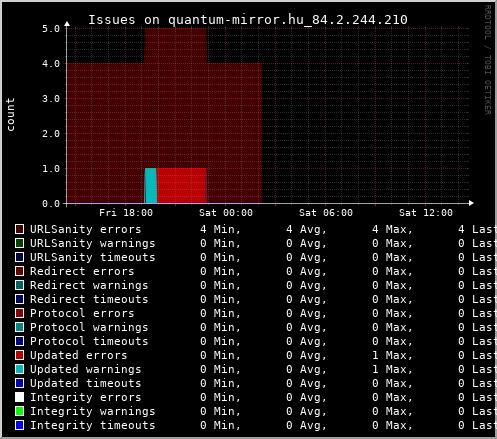This screenshot has height=439, width=497.
Task: Click the Updated timeouts legend label
Action: 85,383
